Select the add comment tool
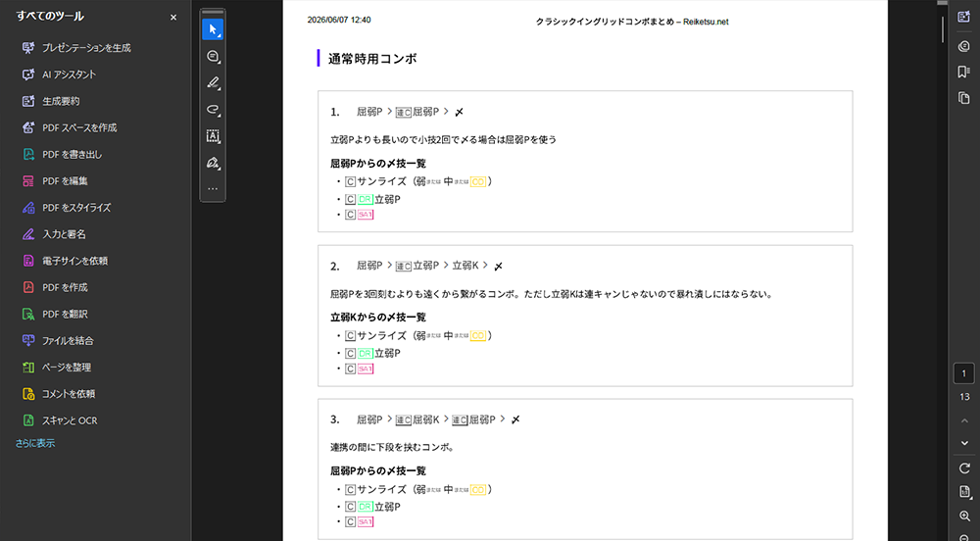 pyautogui.click(x=213, y=56)
